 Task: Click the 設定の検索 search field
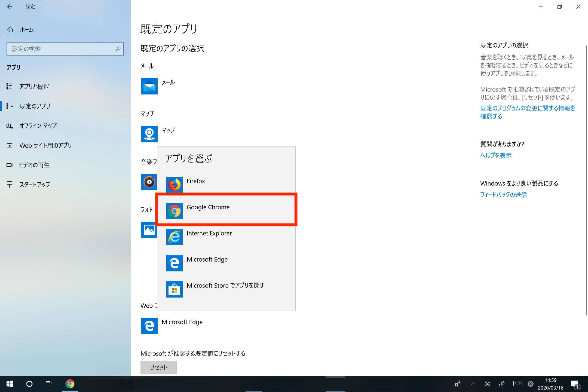63,49
